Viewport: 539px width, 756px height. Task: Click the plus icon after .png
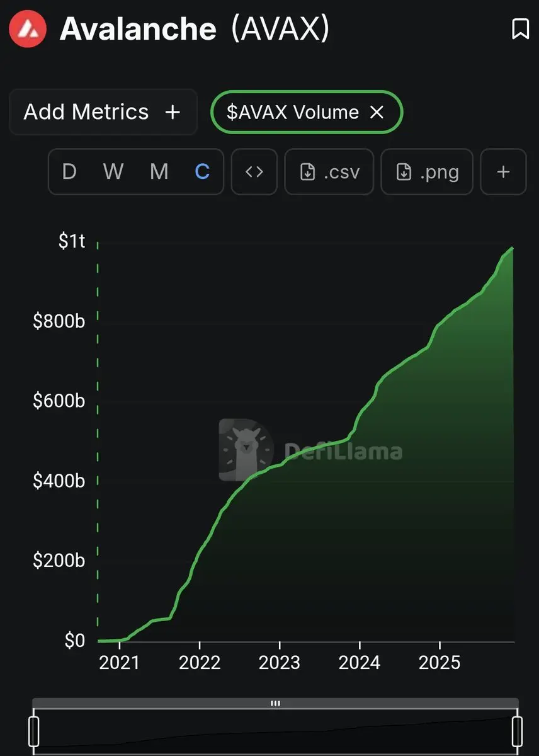coord(503,171)
